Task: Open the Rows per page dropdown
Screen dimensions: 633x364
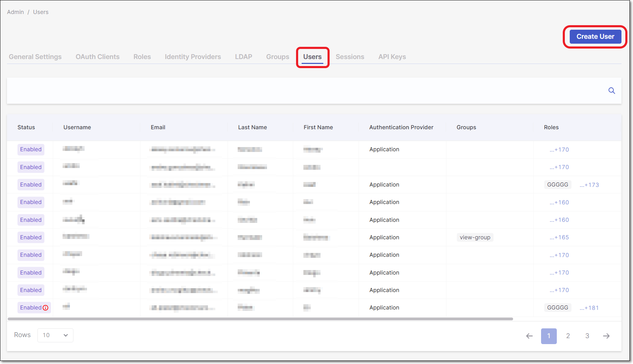Action: pyautogui.click(x=55, y=335)
